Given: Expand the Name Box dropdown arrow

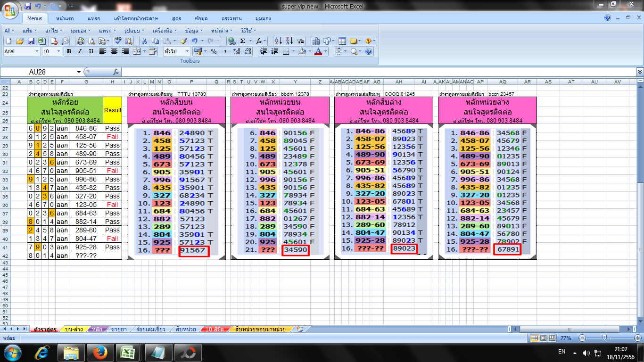Looking at the screenshot, I should pyautogui.click(x=79, y=72).
